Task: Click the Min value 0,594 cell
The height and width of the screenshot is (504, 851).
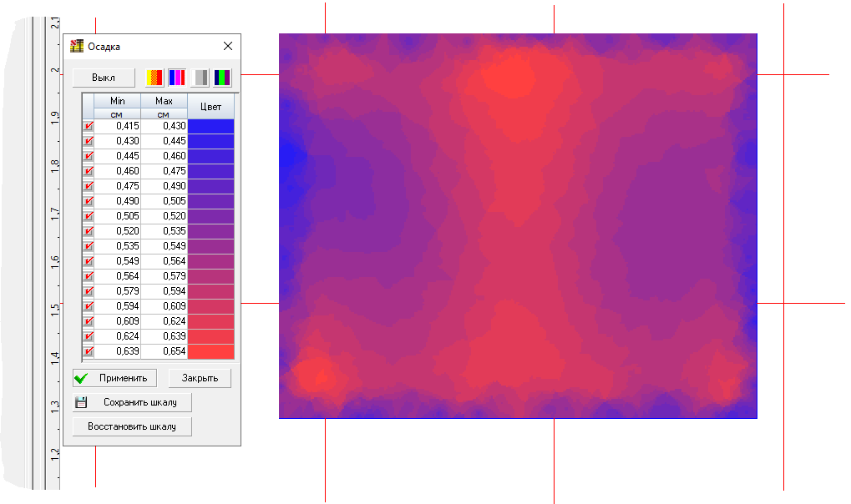Action: pyautogui.click(x=117, y=306)
